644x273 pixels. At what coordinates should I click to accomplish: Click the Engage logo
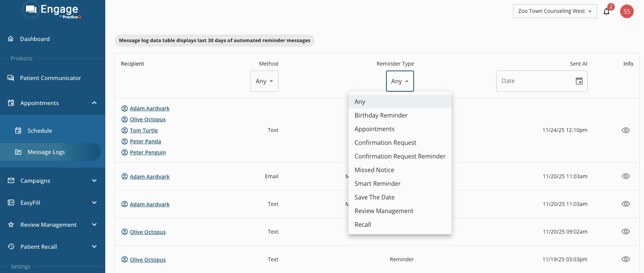coord(52,10)
